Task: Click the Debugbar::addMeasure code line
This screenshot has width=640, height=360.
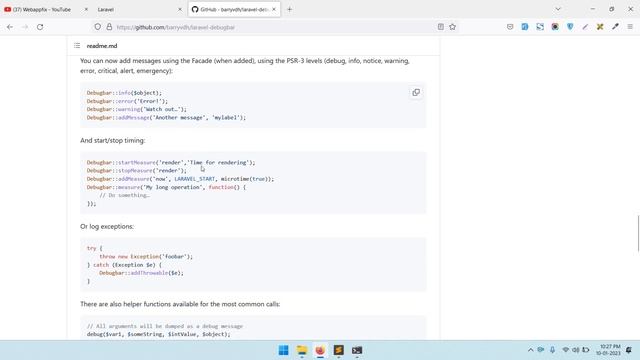Action: coord(180,179)
